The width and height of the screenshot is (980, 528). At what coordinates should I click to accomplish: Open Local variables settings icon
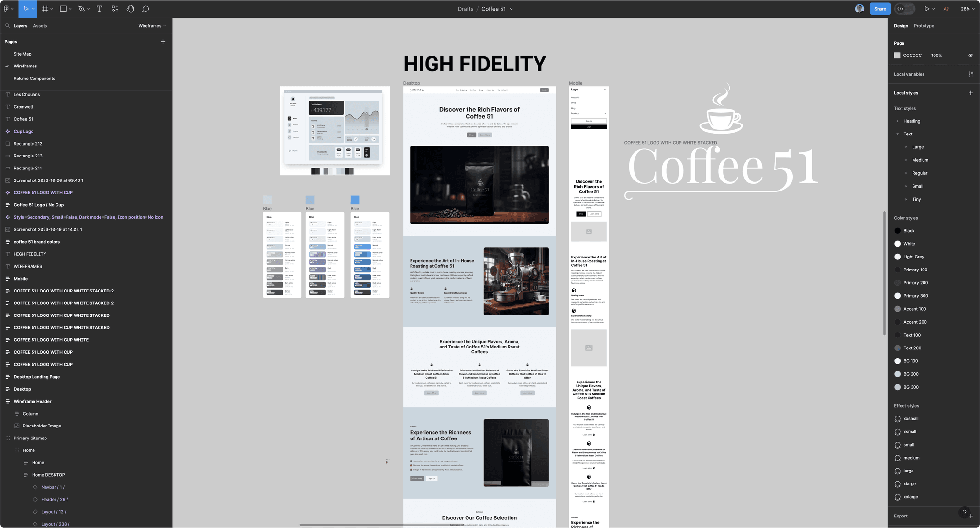point(970,74)
